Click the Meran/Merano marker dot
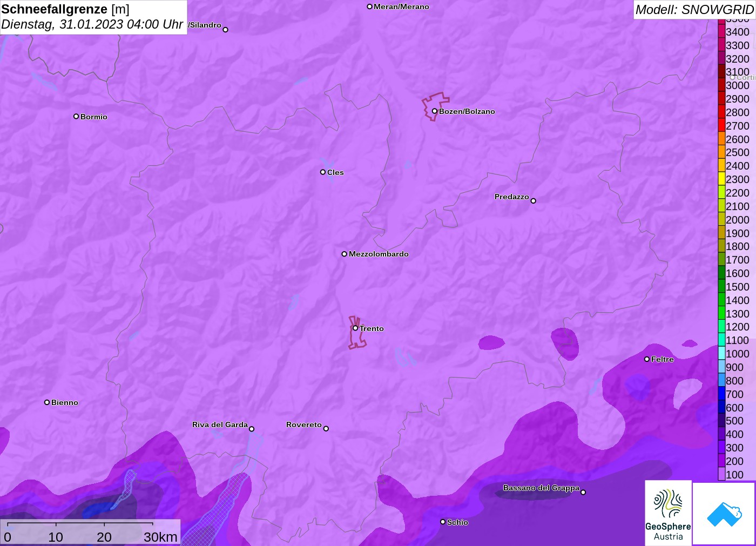Screen dimensions: 756x546 pyautogui.click(x=369, y=6)
